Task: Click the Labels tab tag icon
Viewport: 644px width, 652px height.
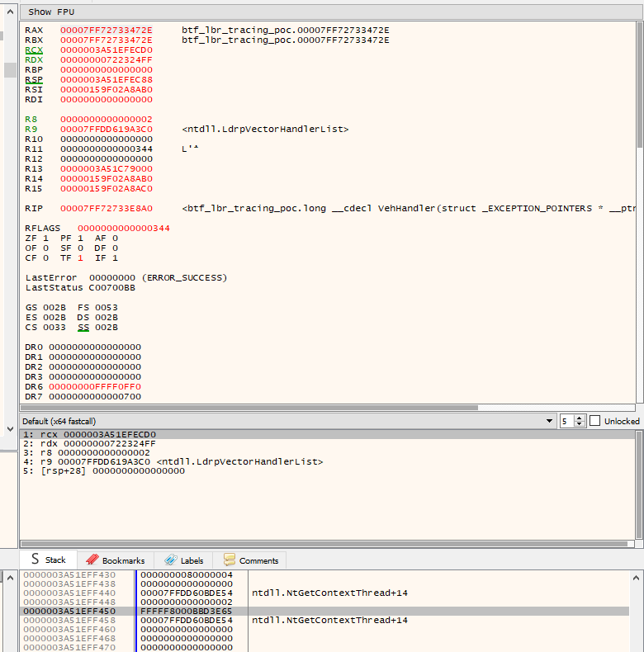Action: [x=169, y=560]
